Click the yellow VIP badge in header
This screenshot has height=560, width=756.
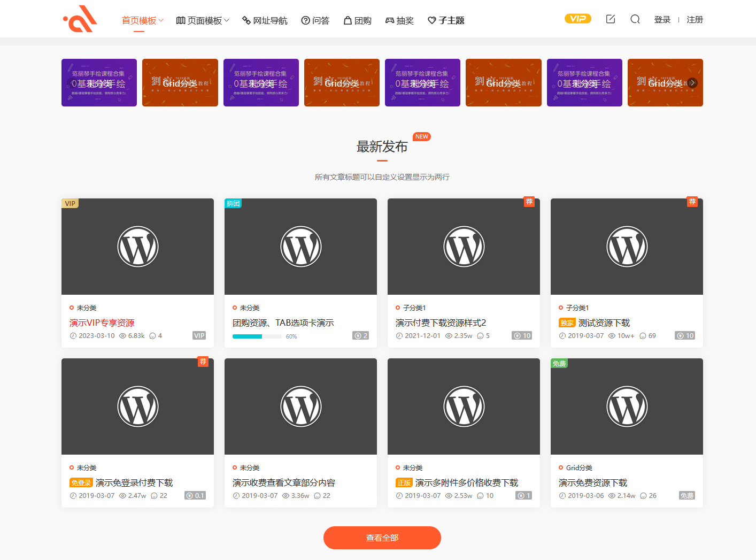[x=577, y=19]
